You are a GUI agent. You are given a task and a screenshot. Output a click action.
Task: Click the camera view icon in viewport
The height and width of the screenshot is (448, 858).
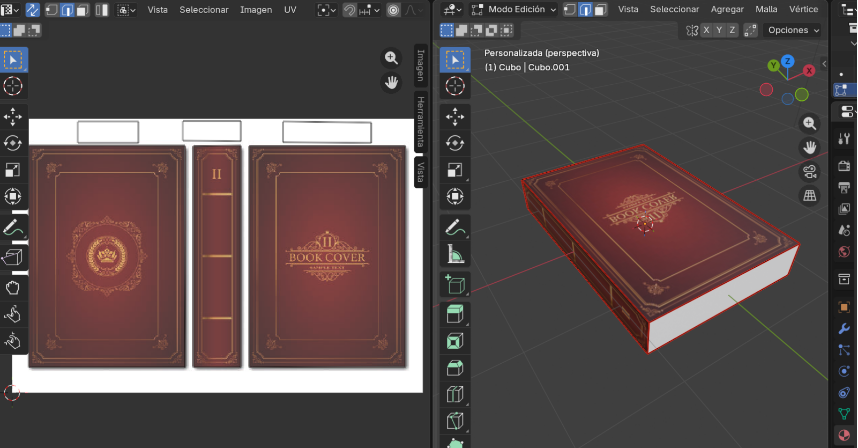[810, 170]
